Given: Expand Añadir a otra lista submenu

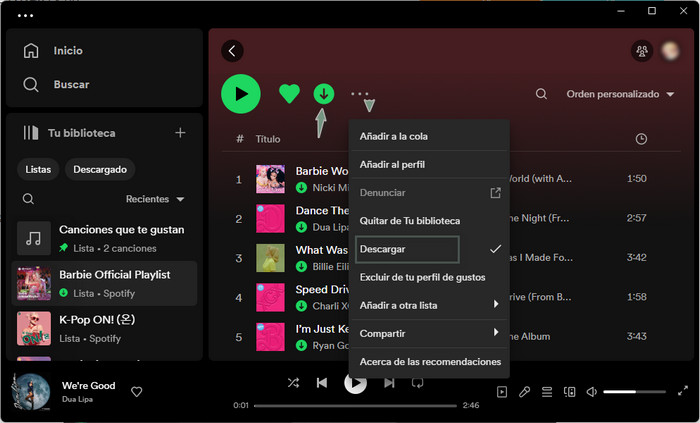Looking at the screenshot, I should pos(429,305).
